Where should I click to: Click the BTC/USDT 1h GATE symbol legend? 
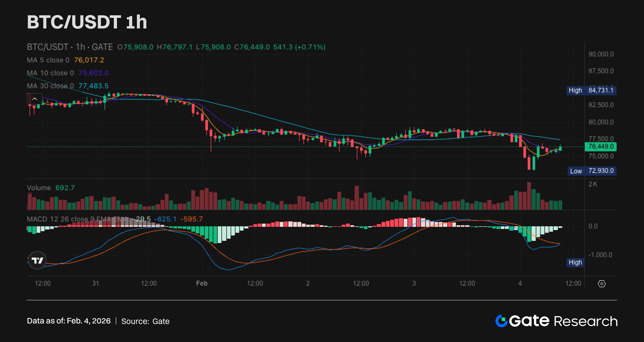70,47
